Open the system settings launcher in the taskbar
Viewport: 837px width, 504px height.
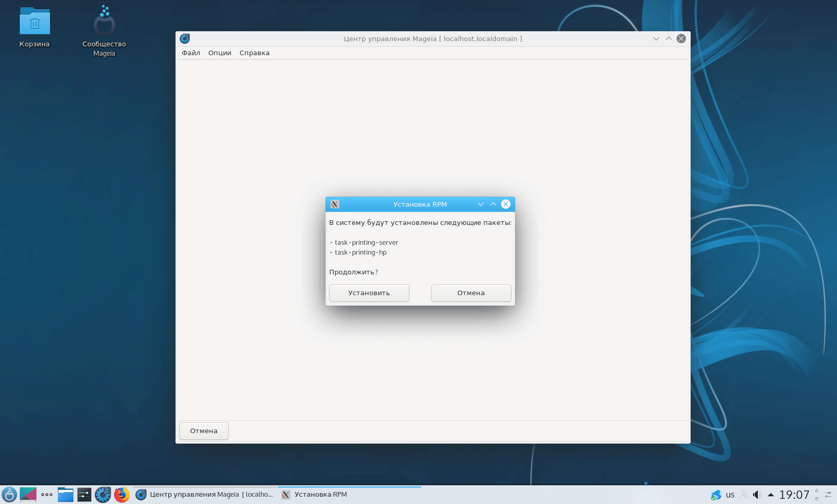84,495
